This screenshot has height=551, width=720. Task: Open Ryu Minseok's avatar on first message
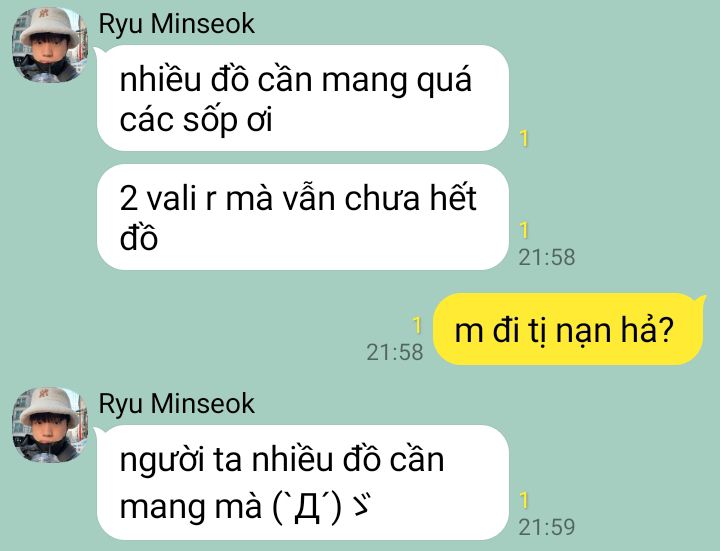(x=50, y=45)
